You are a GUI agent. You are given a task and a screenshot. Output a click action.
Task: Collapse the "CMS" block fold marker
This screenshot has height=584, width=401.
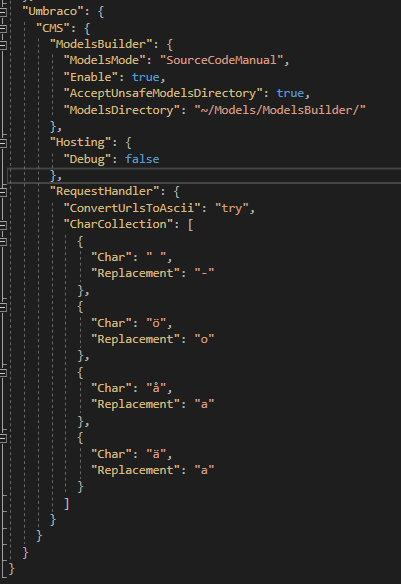3,28
